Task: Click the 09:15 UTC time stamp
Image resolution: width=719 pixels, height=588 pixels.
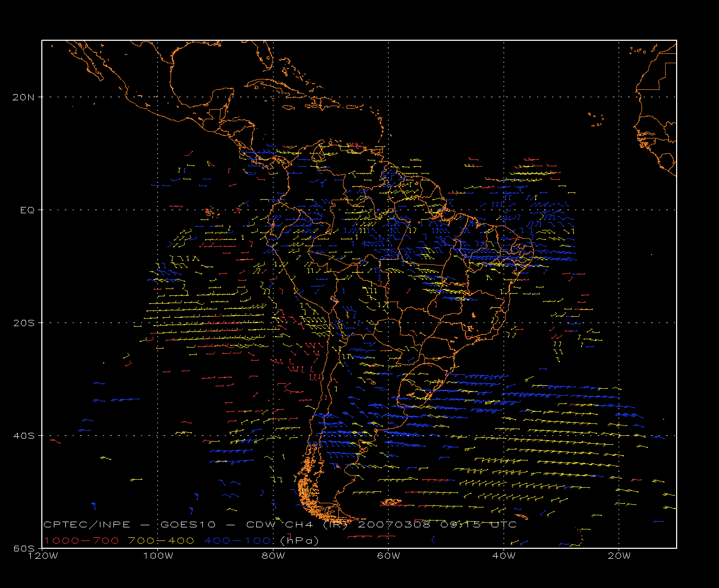Action: pos(478,525)
